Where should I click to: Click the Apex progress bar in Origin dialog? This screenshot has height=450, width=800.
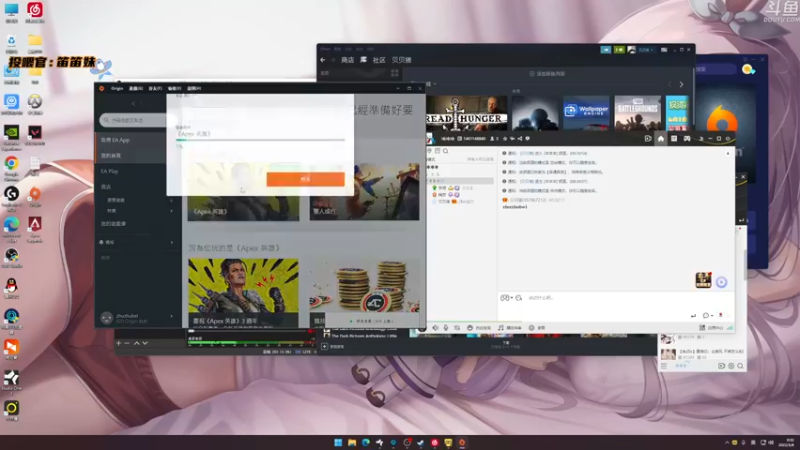260,140
